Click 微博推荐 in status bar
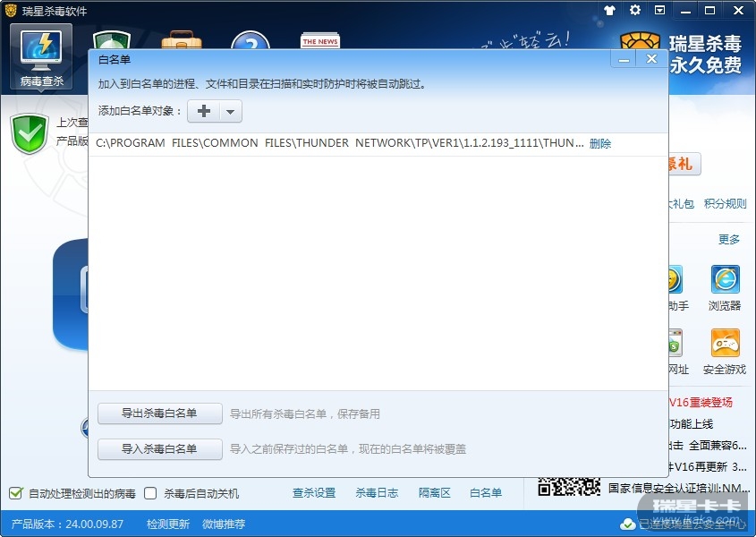Image resolution: width=756 pixels, height=537 pixels. [x=224, y=524]
